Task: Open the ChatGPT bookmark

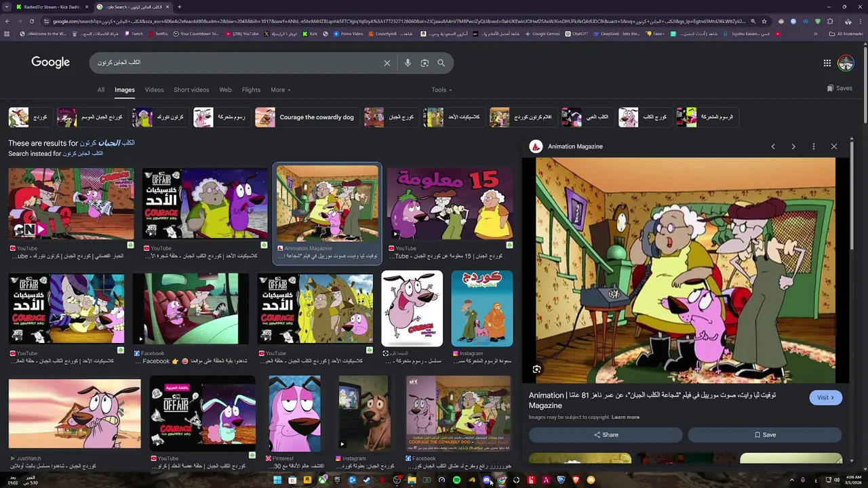Action: 576,33
